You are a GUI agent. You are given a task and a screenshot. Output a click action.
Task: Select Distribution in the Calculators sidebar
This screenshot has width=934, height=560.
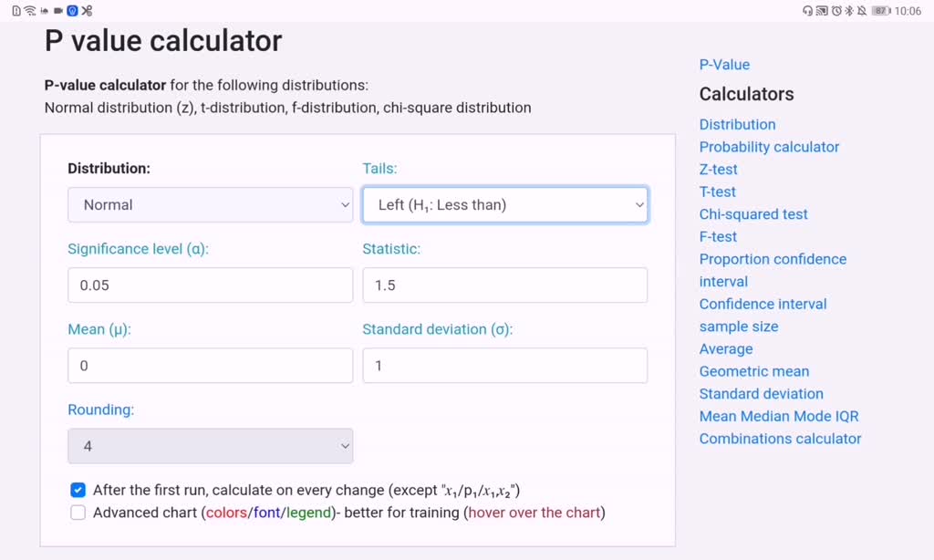tap(737, 124)
